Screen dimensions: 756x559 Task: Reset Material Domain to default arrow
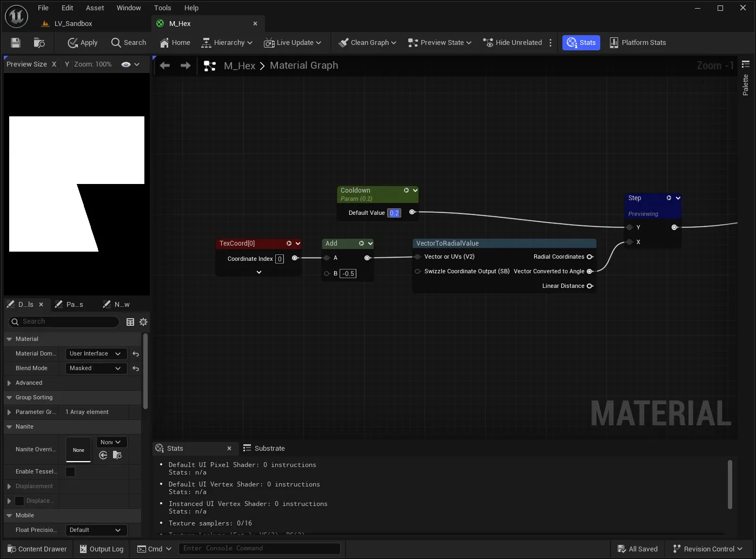pyautogui.click(x=136, y=354)
